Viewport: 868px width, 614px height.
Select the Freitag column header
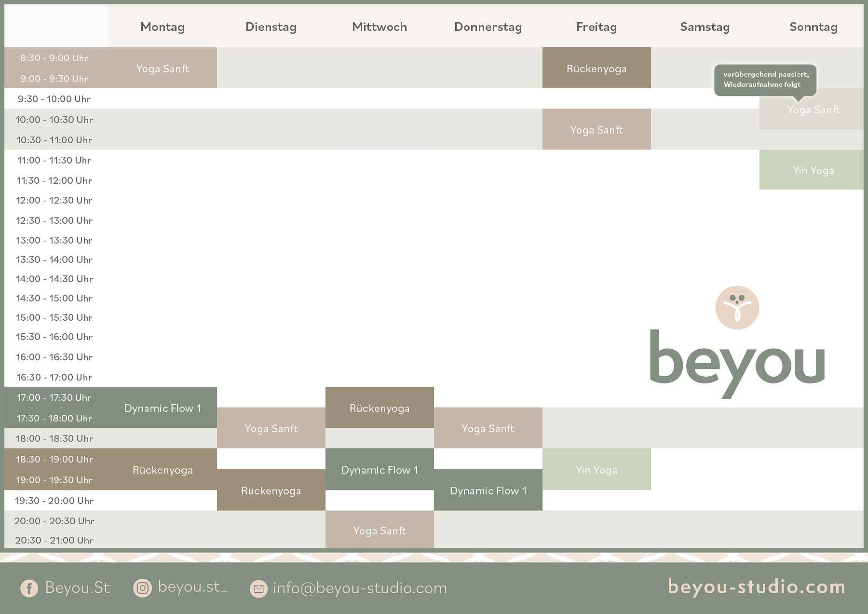[x=596, y=27]
